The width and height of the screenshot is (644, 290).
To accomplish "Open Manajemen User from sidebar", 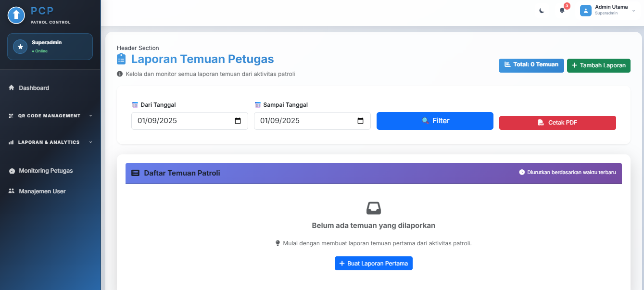I will (42, 191).
